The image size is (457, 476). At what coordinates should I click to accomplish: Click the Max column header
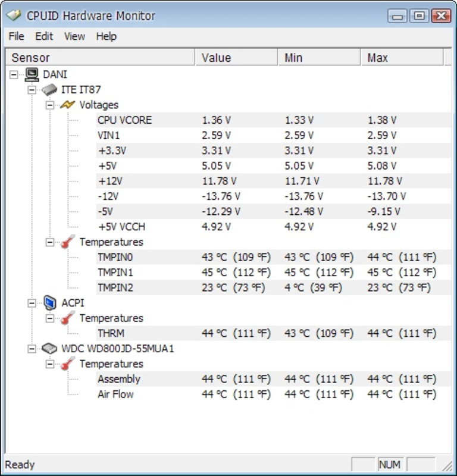(402, 57)
